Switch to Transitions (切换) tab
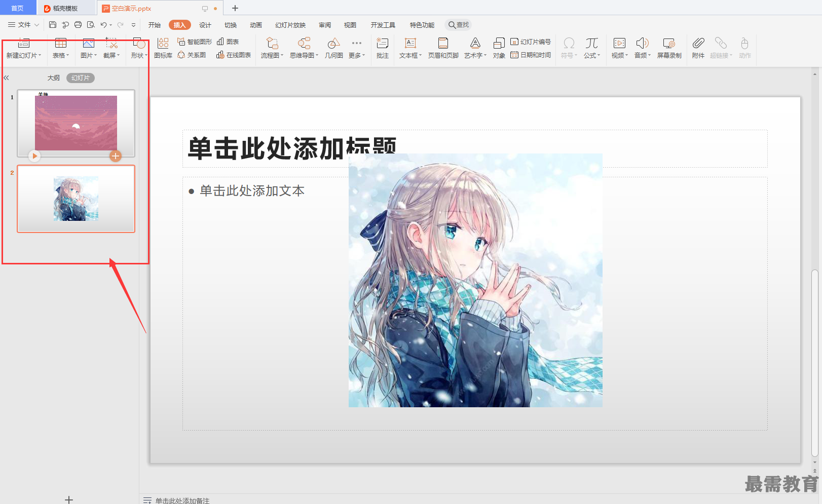Screen dimensions: 822x504 pyautogui.click(x=231, y=25)
